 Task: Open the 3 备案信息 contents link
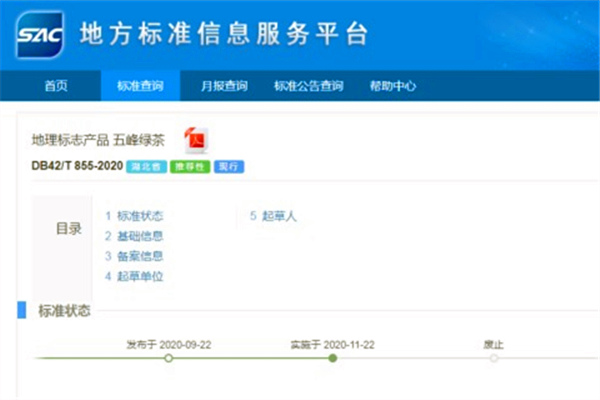point(133,256)
